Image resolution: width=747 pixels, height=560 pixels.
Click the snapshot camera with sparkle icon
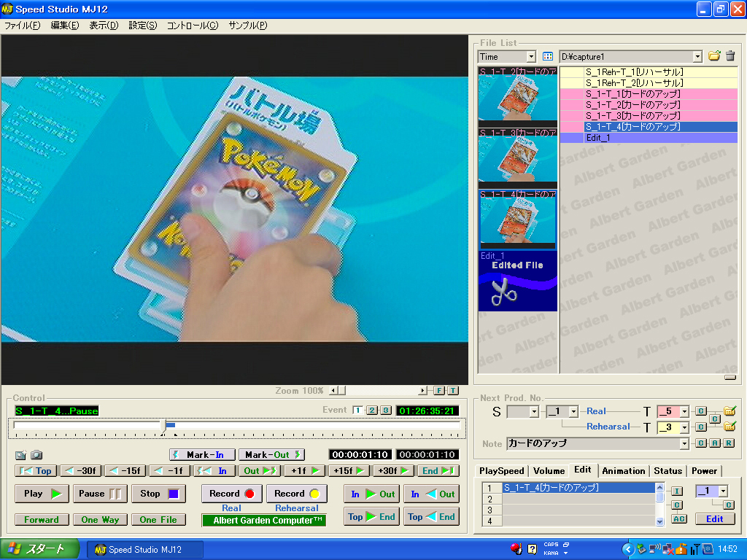tap(20, 455)
